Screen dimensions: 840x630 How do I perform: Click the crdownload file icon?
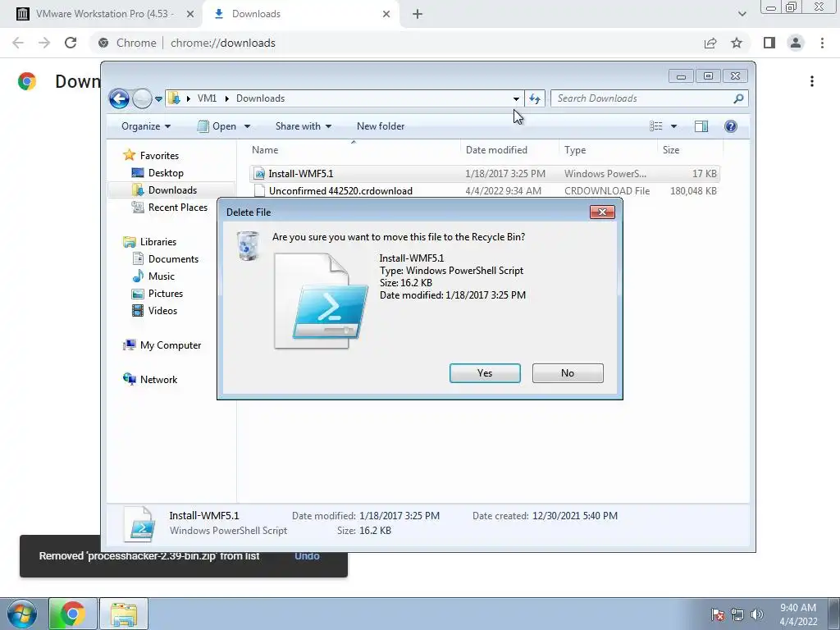tap(259, 190)
